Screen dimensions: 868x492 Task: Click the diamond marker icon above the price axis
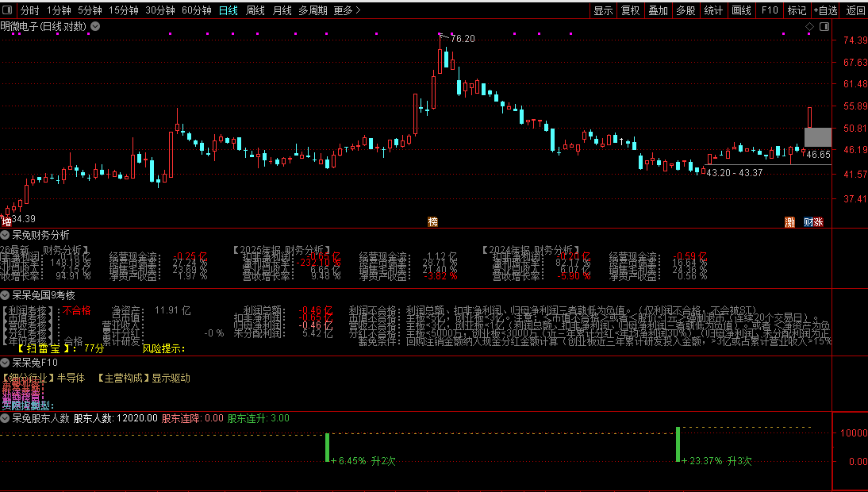click(810, 26)
